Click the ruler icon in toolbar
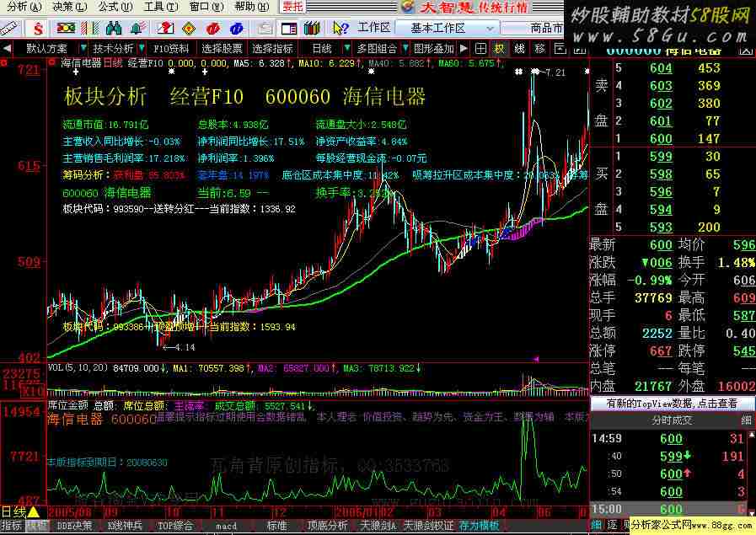 pyautogui.click(x=9, y=29)
